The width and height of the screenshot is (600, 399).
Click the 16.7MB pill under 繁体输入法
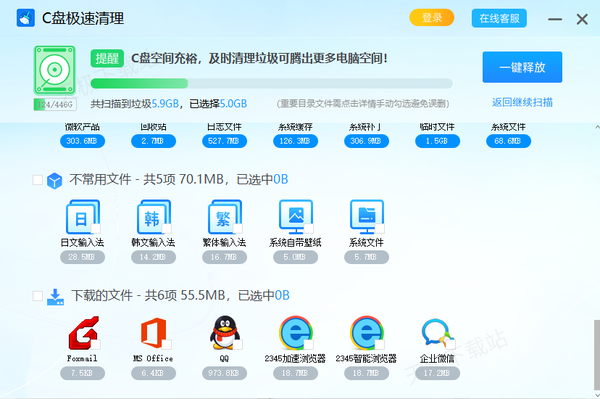(224, 257)
